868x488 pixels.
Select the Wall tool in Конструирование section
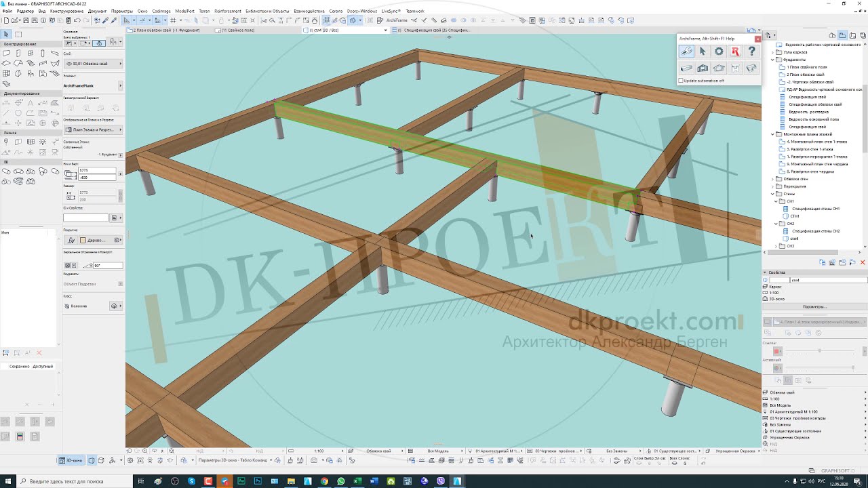click(7, 53)
